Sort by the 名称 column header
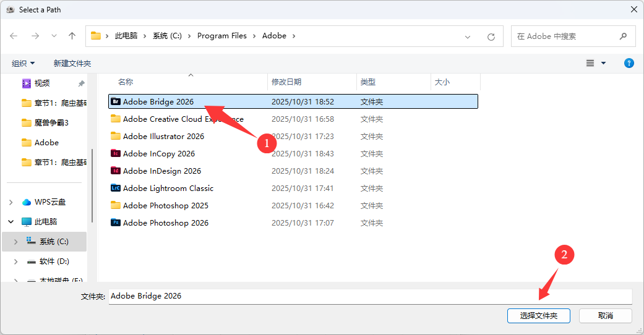This screenshot has height=335, width=644. [x=187, y=82]
